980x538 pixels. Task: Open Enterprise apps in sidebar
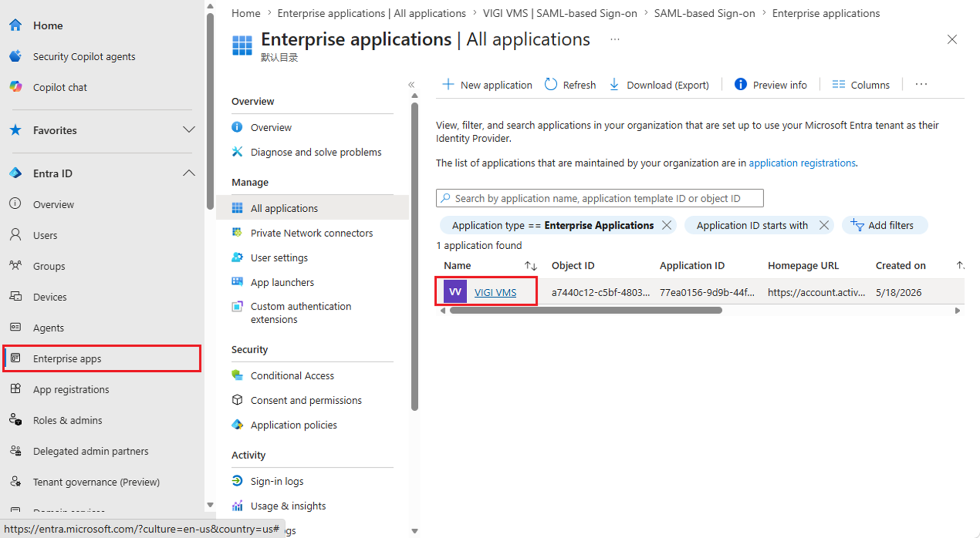(x=102, y=358)
